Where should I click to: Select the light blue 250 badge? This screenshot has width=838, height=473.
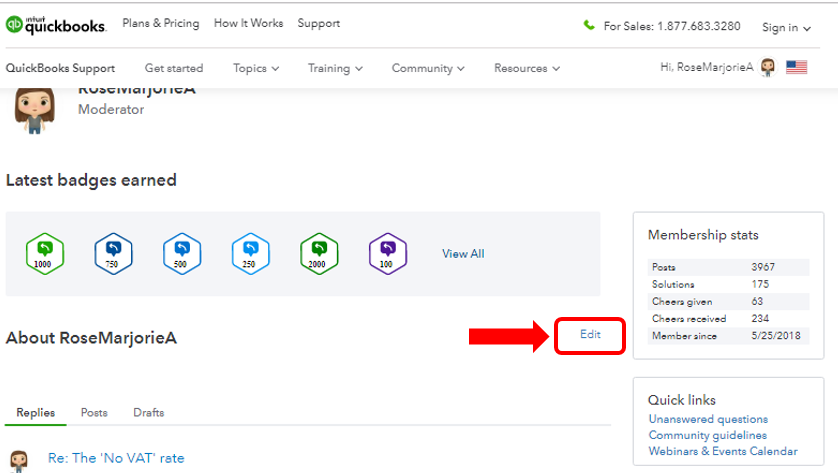click(x=251, y=254)
